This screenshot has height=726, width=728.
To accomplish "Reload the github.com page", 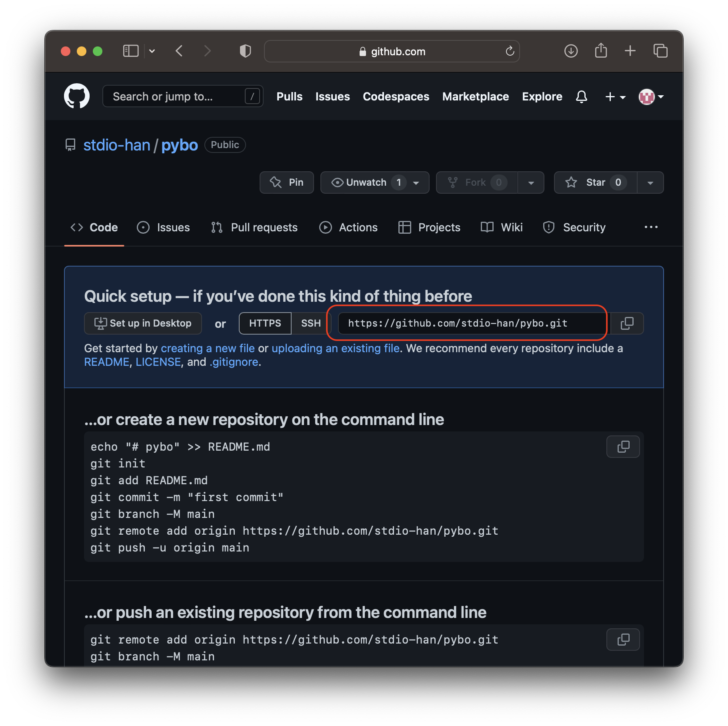I will tap(510, 51).
